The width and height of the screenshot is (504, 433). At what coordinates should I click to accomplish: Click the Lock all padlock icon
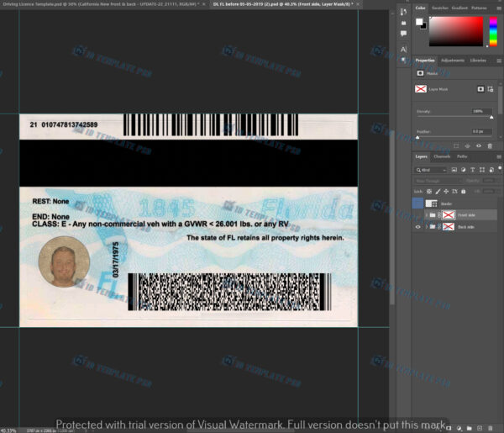click(463, 192)
